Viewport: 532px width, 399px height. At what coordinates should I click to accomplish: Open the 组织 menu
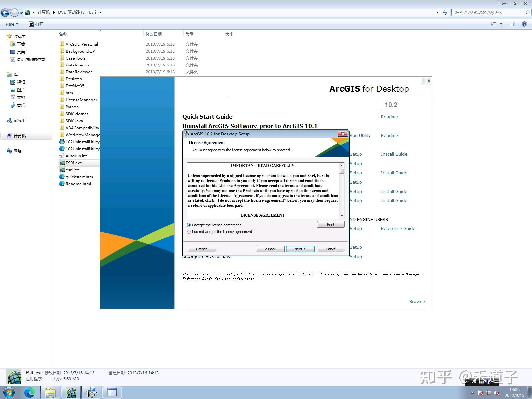(11, 24)
